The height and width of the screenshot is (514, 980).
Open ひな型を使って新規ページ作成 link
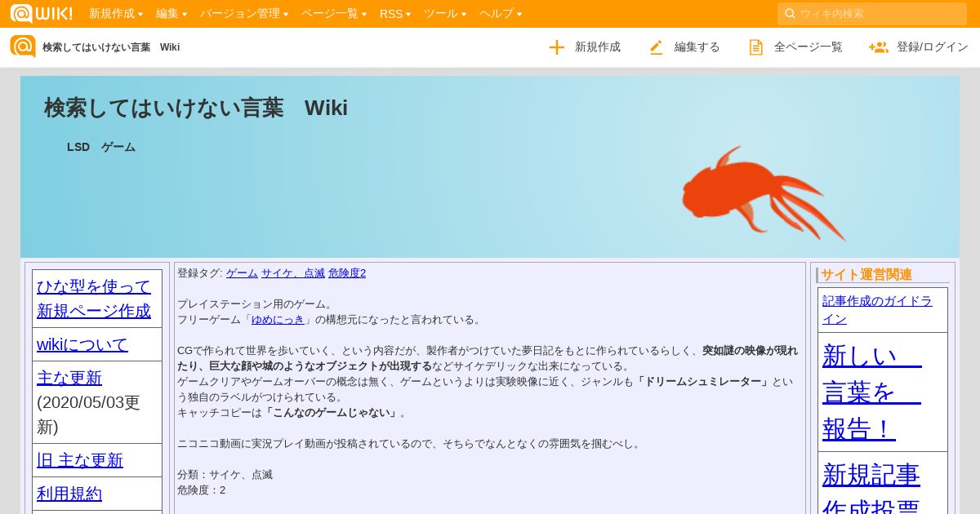[x=94, y=299]
